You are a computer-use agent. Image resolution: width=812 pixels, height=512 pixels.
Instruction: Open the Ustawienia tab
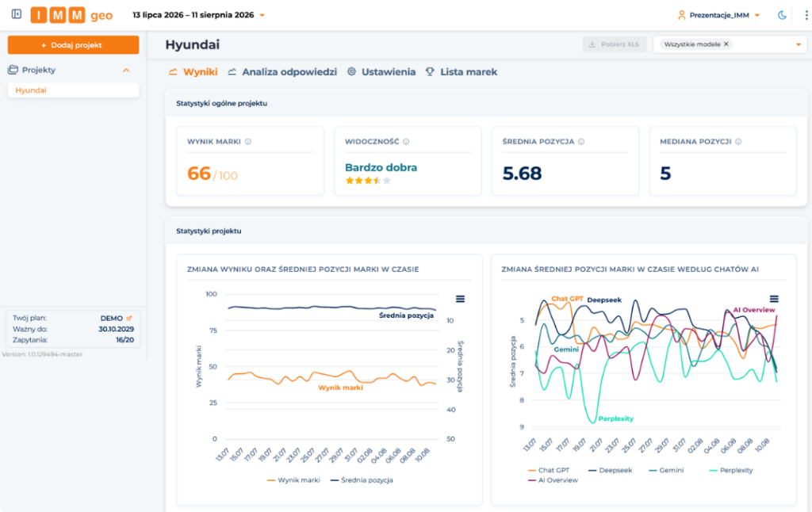(381, 72)
